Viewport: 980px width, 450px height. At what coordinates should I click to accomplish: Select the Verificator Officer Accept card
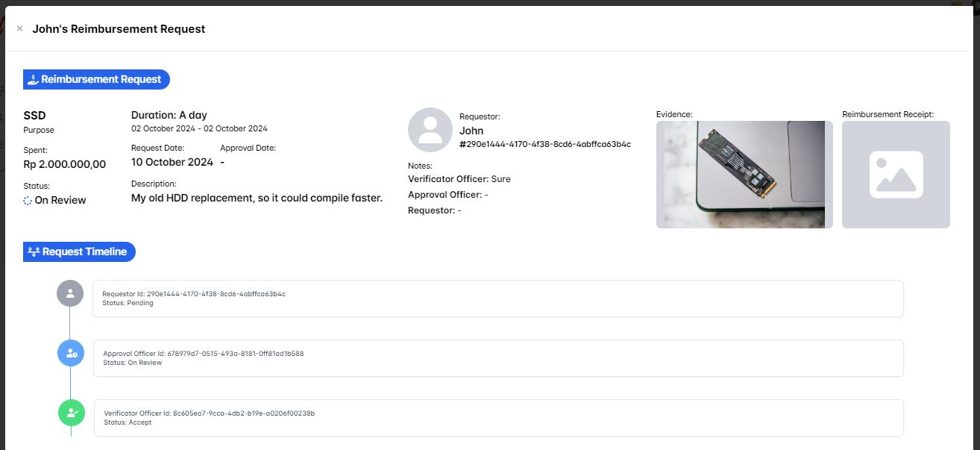coord(497,418)
